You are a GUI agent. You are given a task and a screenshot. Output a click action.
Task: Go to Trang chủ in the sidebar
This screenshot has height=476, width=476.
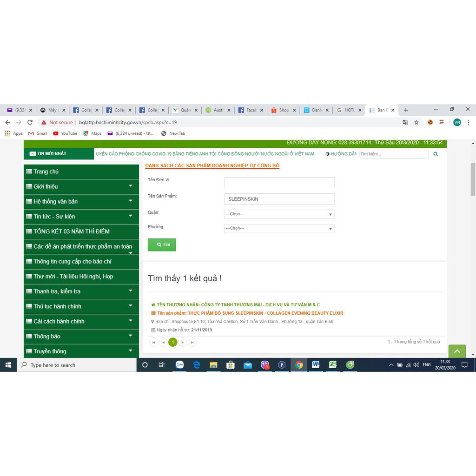pyautogui.click(x=81, y=172)
